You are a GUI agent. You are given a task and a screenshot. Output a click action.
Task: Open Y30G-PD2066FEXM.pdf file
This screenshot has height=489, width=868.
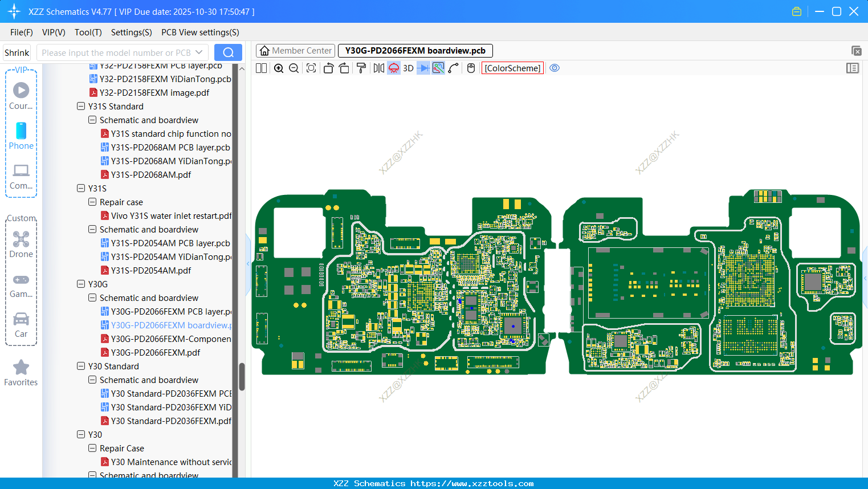[156, 353]
